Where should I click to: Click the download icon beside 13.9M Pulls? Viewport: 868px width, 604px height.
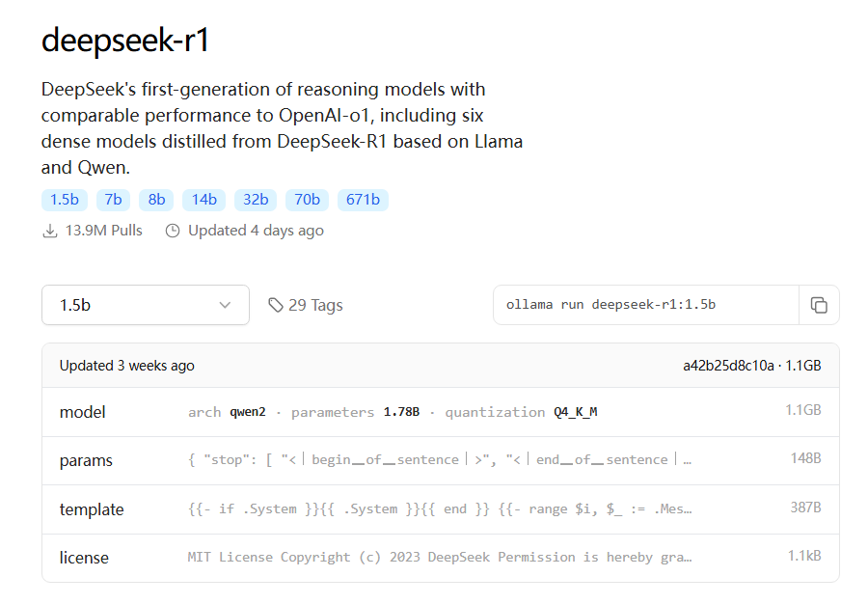50,231
